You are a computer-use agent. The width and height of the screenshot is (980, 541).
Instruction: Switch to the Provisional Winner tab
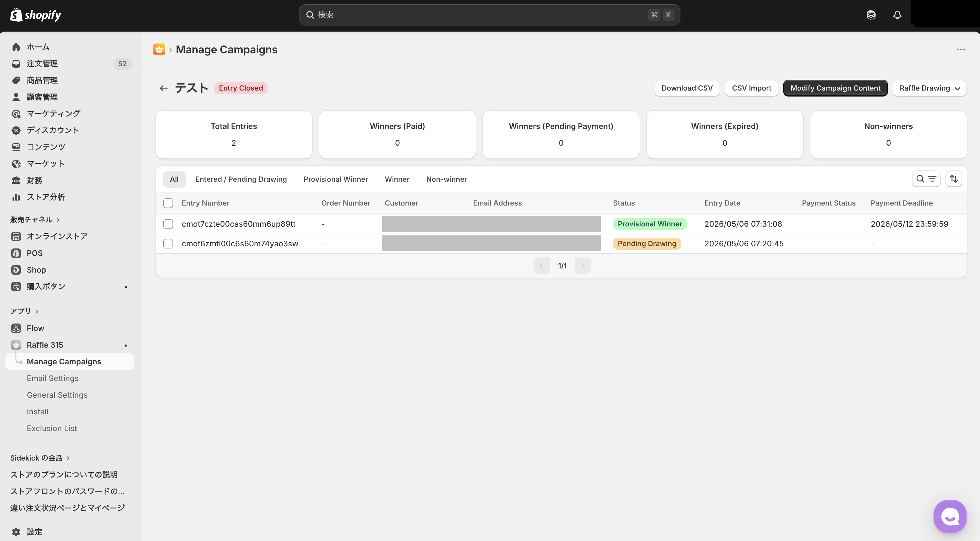[336, 179]
